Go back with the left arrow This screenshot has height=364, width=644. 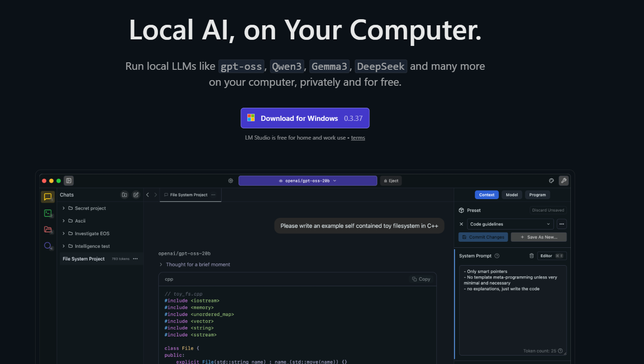click(148, 195)
